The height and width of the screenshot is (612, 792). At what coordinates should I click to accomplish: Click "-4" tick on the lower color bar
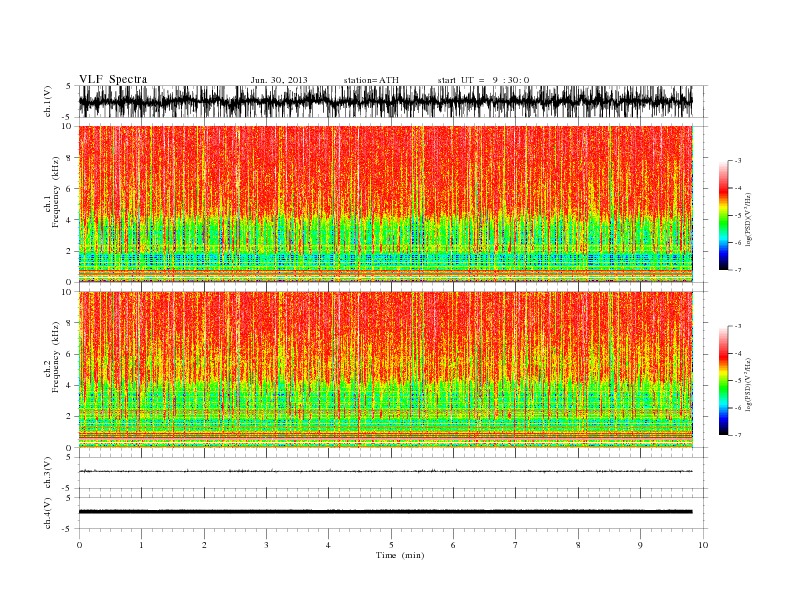[738, 353]
